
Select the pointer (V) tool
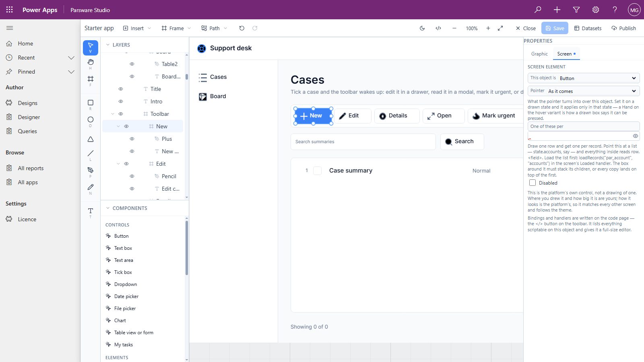coord(91,48)
